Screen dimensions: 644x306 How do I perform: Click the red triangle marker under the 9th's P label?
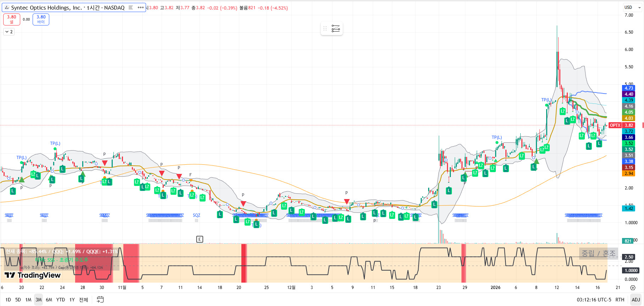point(347,202)
